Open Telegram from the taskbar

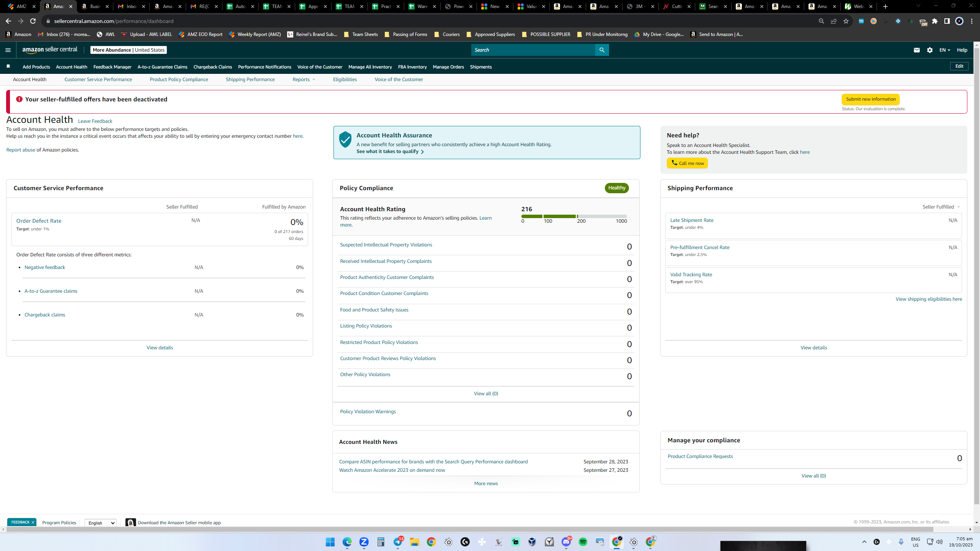point(398,542)
